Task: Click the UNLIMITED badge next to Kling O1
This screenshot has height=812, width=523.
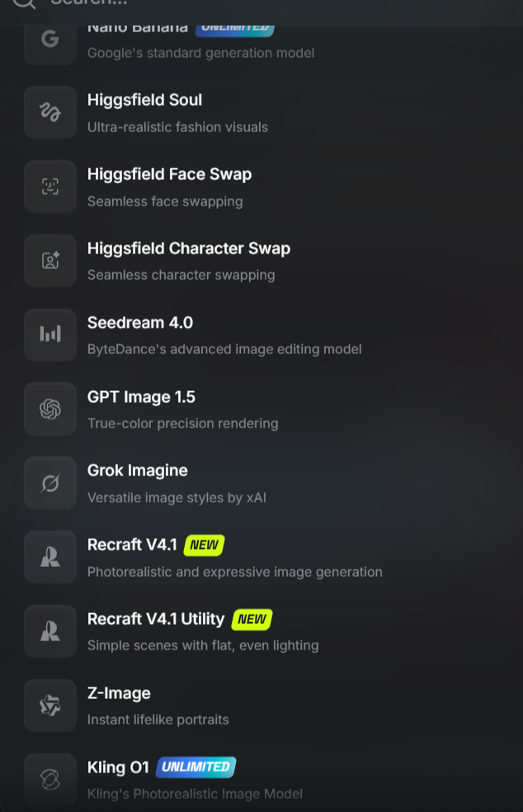Action: (x=196, y=767)
